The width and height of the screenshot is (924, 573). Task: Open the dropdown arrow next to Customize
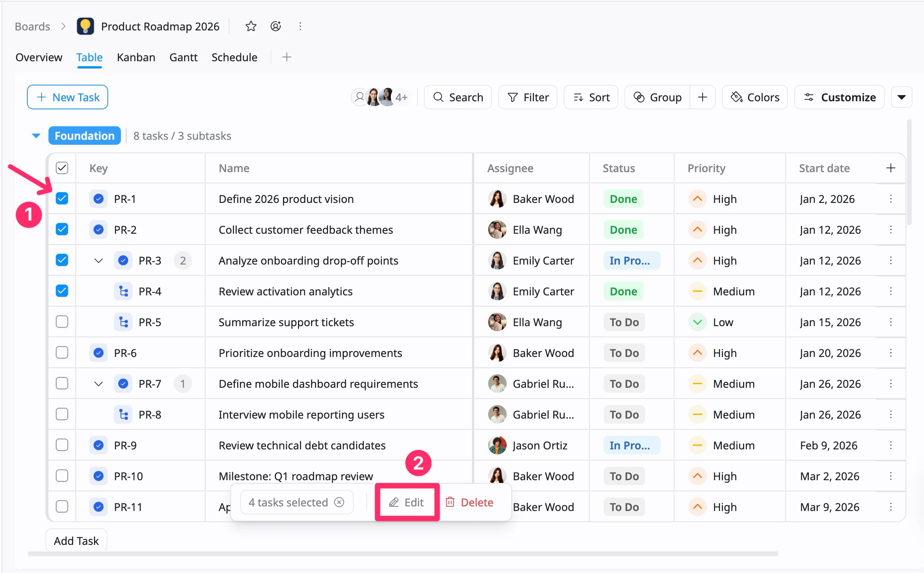click(x=901, y=97)
